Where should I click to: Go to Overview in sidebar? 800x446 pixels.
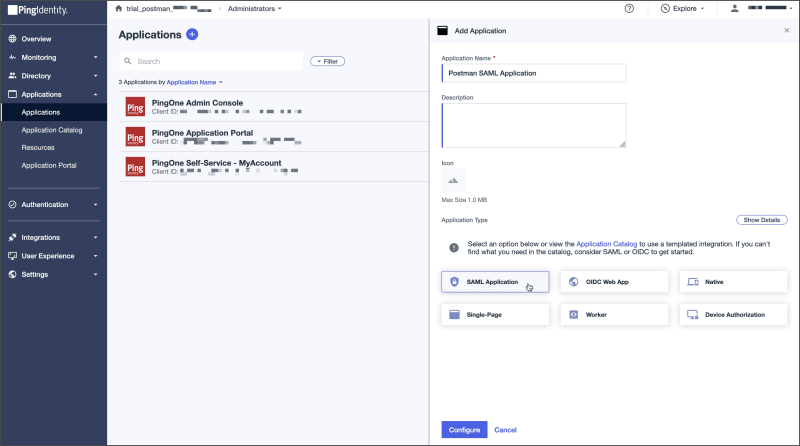[x=36, y=39]
